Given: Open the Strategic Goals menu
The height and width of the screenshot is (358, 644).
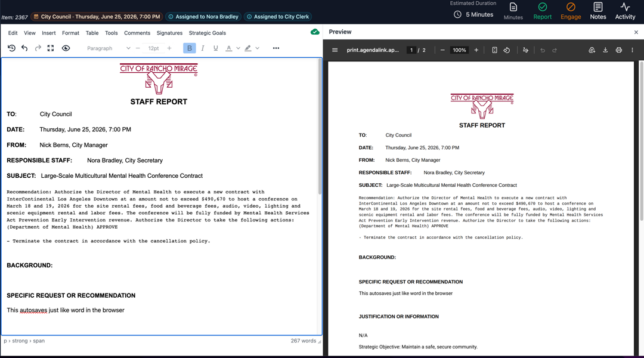Looking at the screenshot, I should pyautogui.click(x=208, y=33).
